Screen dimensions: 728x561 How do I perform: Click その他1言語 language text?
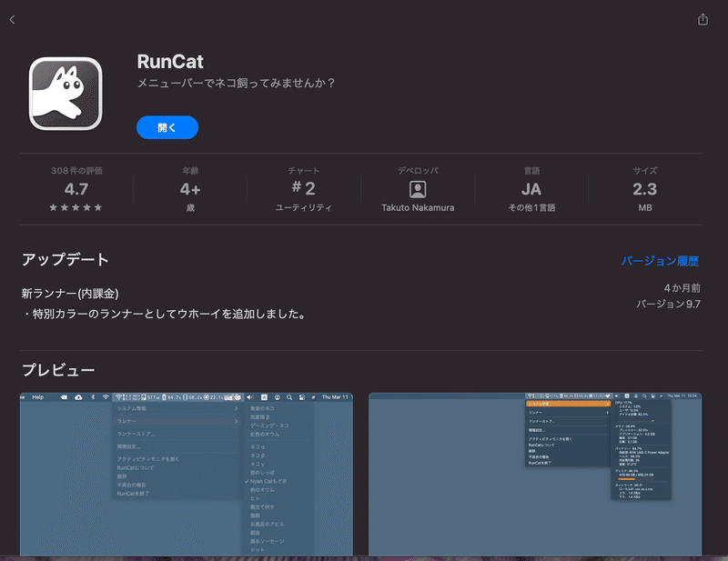point(531,208)
